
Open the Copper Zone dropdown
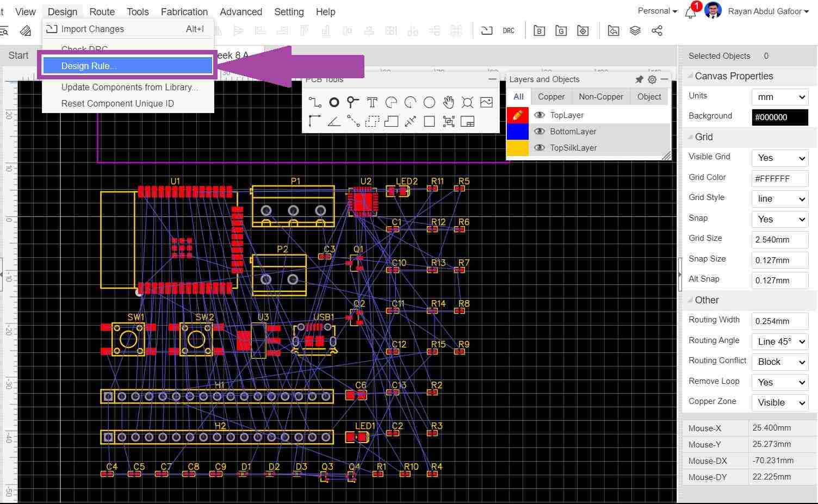[x=779, y=402]
